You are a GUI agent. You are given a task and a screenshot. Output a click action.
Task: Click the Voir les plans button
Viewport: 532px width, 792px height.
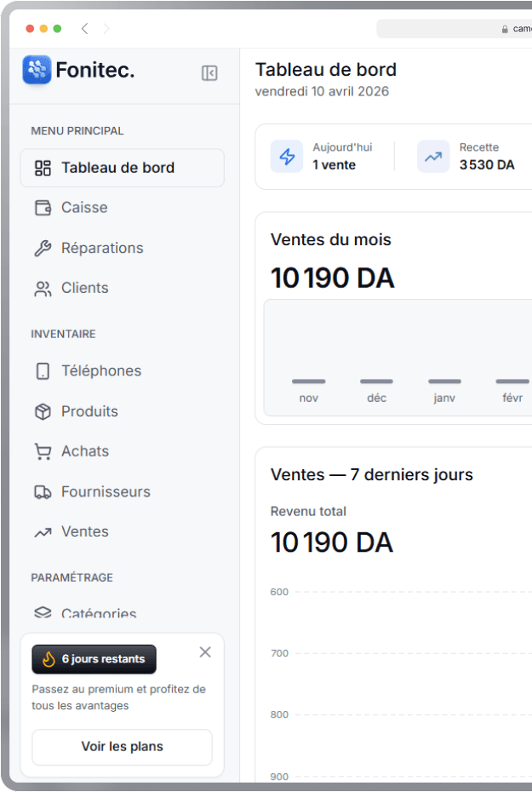(x=121, y=747)
